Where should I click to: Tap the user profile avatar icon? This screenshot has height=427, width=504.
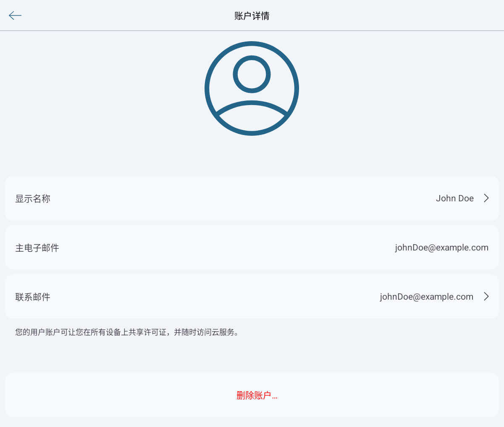(x=252, y=88)
